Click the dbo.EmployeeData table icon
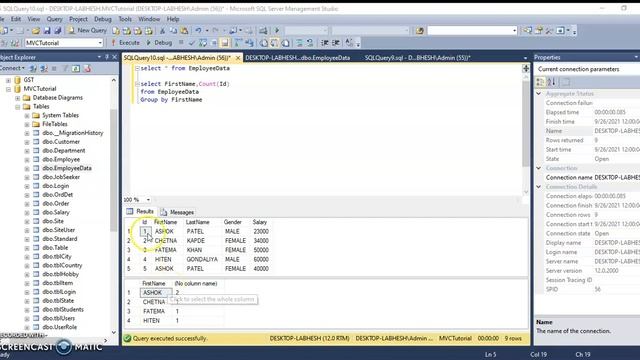 pyautogui.click(x=36, y=168)
